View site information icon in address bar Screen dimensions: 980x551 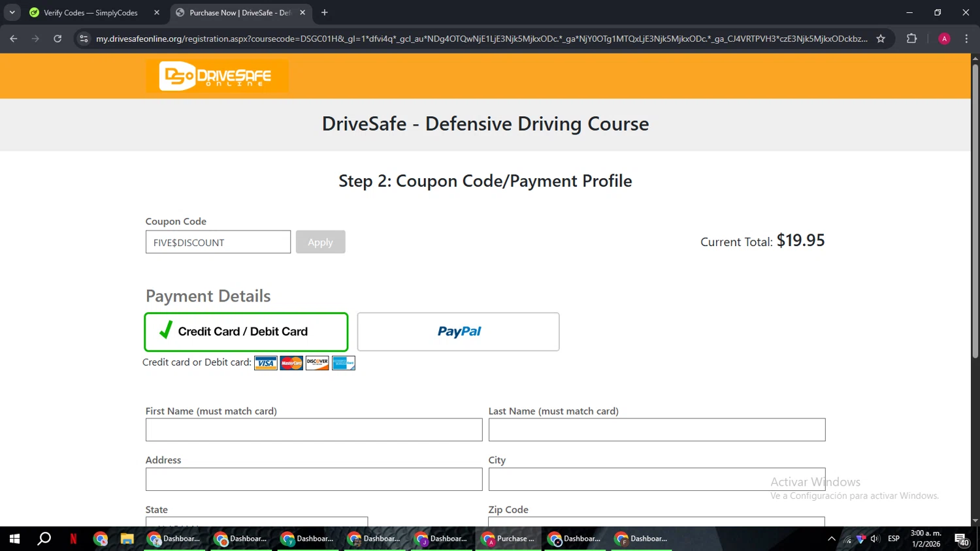(84, 39)
